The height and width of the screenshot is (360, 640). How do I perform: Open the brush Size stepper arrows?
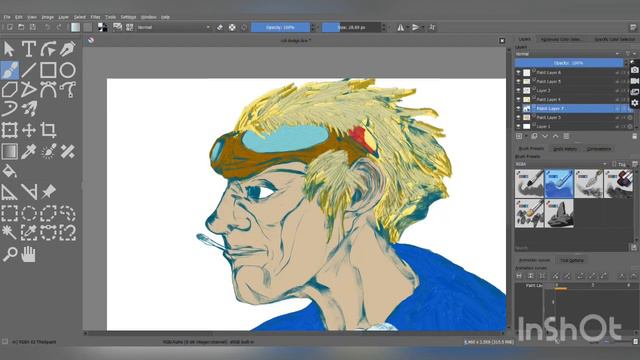[x=384, y=27]
